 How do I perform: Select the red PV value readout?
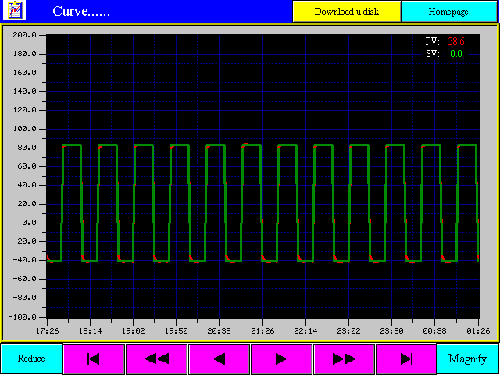coord(456,41)
